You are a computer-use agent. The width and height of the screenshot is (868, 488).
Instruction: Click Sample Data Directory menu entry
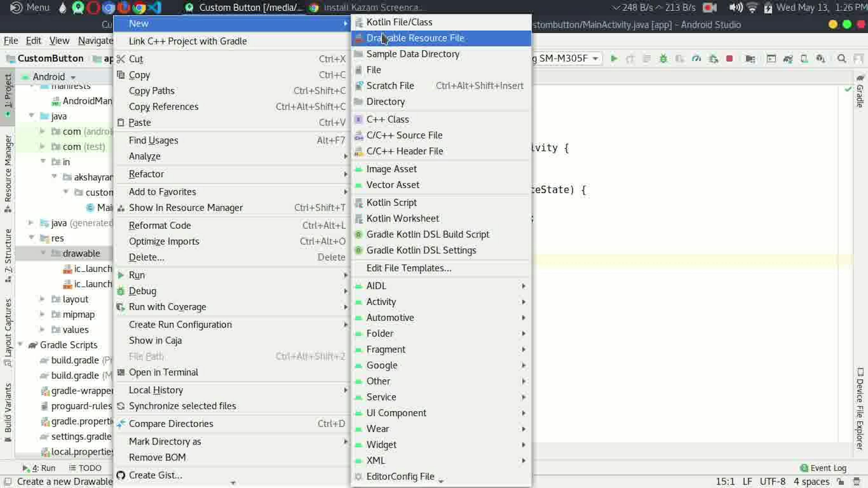click(x=441, y=54)
